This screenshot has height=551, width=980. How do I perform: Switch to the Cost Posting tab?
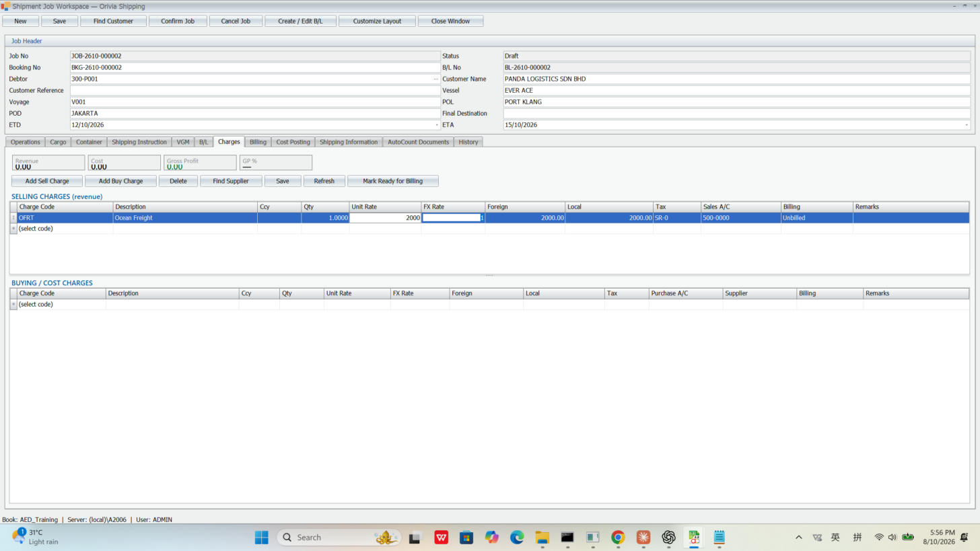(293, 142)
